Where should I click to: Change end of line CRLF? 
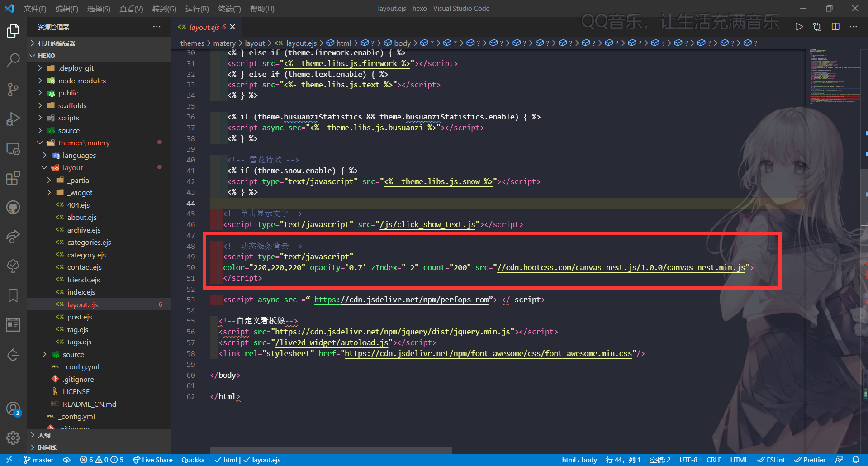(x=714, y=460)
